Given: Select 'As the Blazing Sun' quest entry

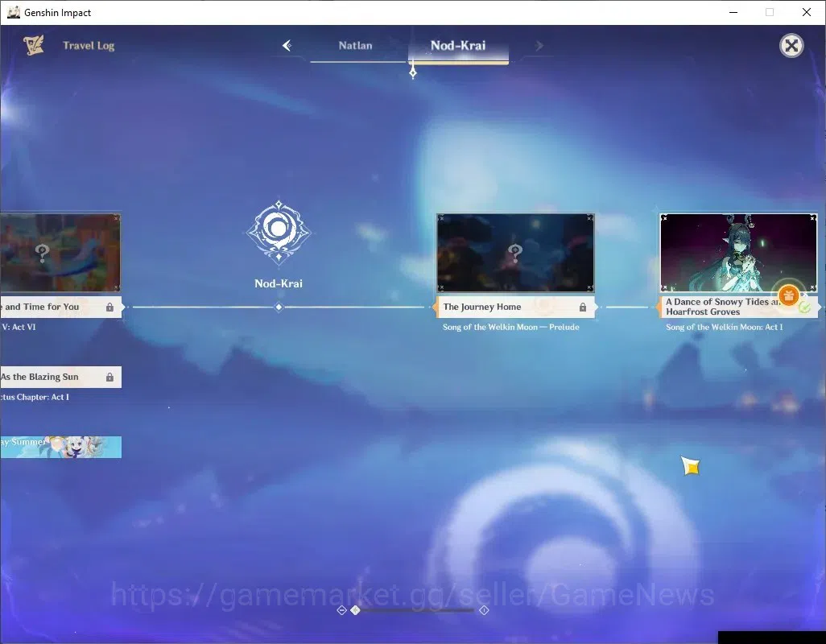Looking at the screenshot, I should click(x=60, y=377).
